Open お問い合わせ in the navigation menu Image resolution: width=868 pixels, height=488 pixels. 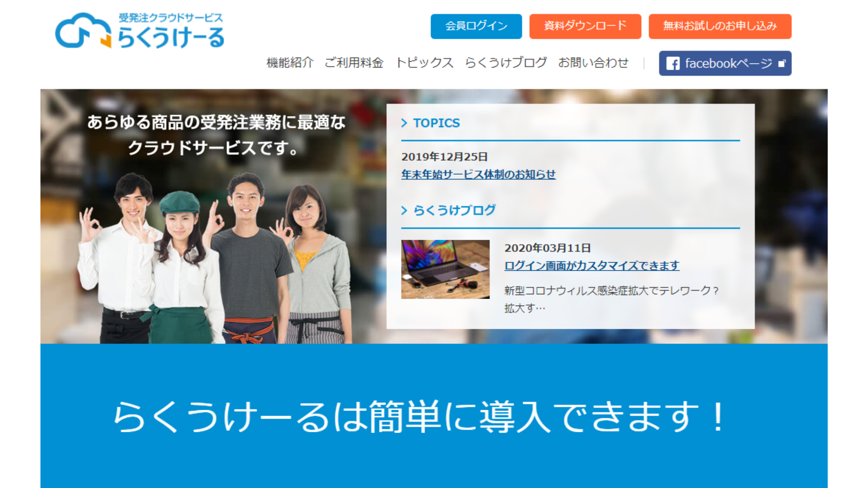click(593, 63)
